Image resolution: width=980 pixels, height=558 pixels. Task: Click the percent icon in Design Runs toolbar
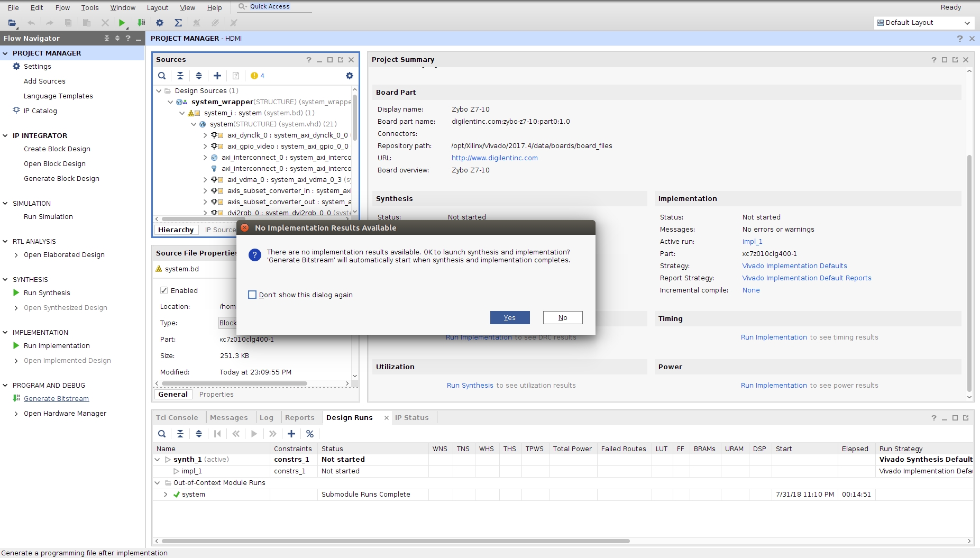310,434
